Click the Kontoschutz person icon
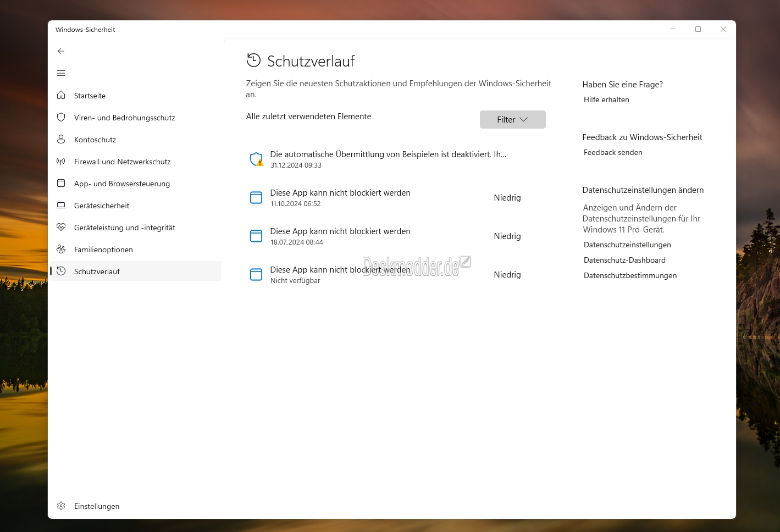Screen dimensions: 780x532 (61, 139)
